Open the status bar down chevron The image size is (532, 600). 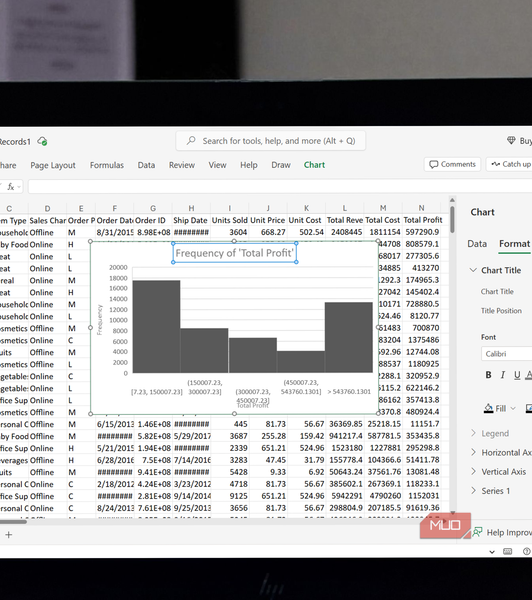(x=492, y=552)
